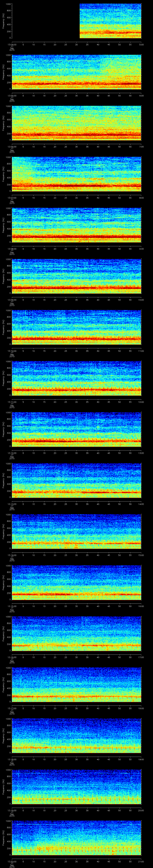Click the 18:00 end time label
Viewport: 153px width, 868px height.
[x=141, y=708]
